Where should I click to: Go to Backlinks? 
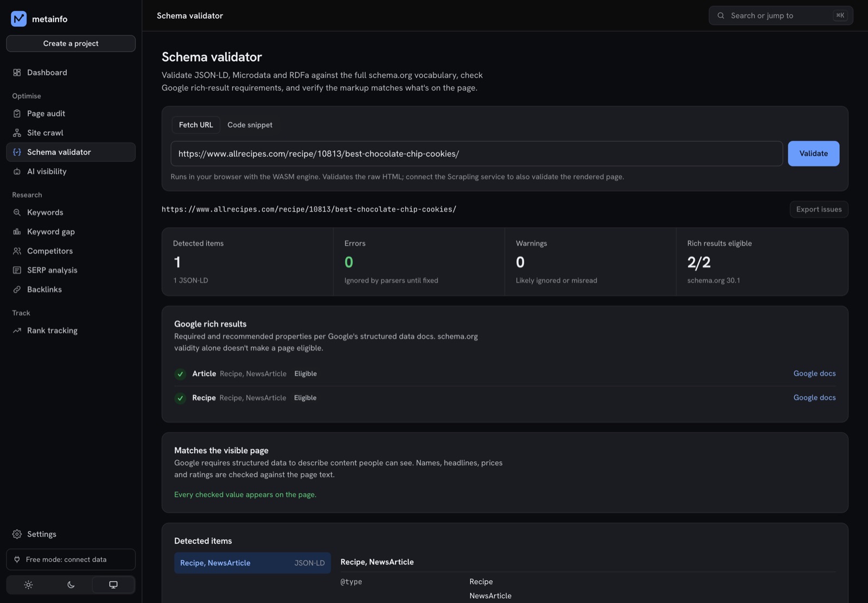click(x=71, y=290)
